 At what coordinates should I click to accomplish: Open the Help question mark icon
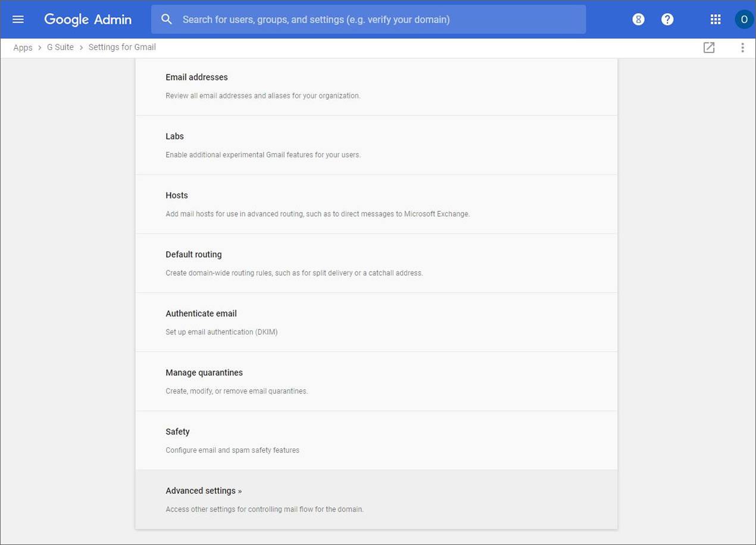coord(667,20)
